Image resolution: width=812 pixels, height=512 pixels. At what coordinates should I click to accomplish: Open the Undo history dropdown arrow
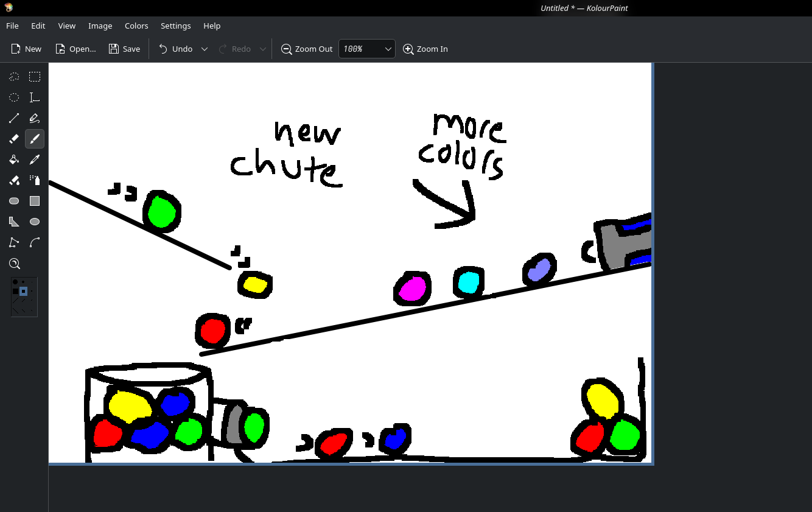205,49
